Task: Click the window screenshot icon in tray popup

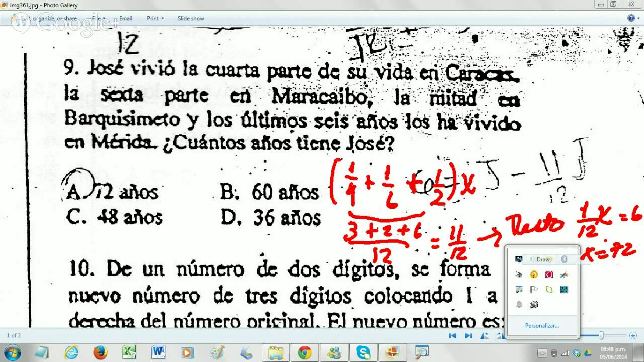Action: click(x=519, y=290)
